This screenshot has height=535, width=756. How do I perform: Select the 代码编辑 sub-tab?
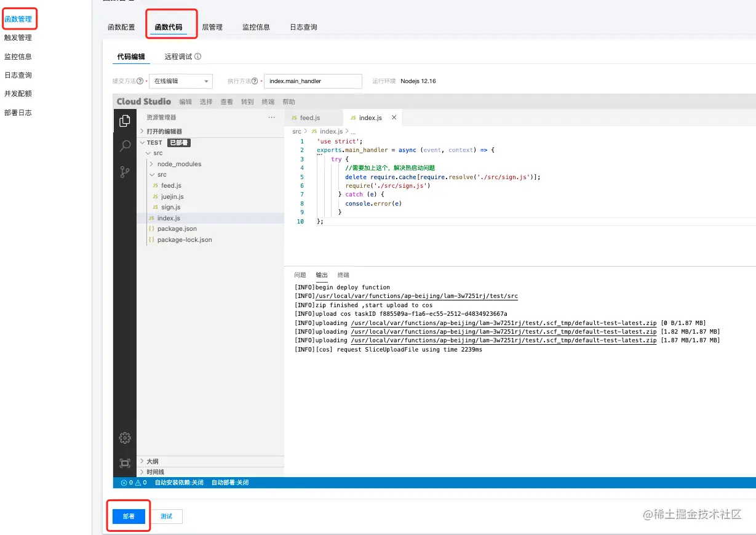pos(131,57)
